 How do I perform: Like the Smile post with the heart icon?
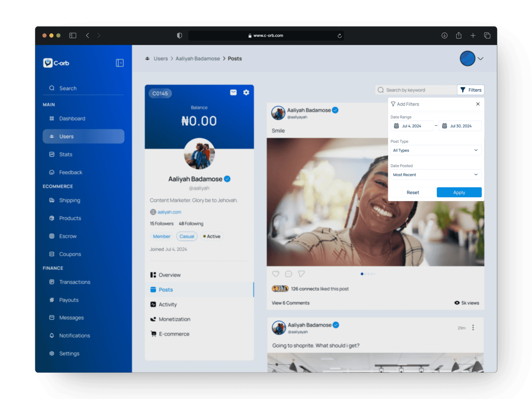tap(275, 274)
